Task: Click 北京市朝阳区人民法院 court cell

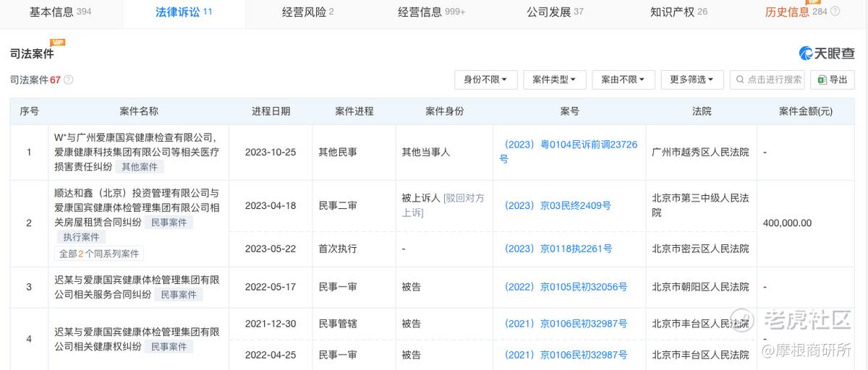Action: click(700, 287)
